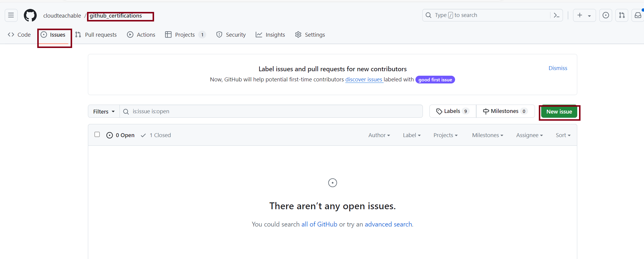This screenshot has width=644, height=259.
Task: Open the command palette icon
Action: 556,15
